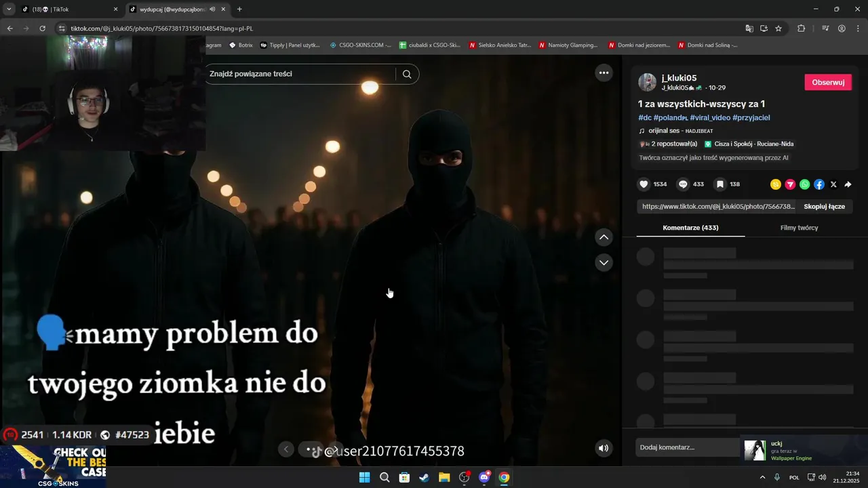This screenshot has width=868, height=488.
Task: Open comments via speech bubble icon
Action: tap(683, 184)
